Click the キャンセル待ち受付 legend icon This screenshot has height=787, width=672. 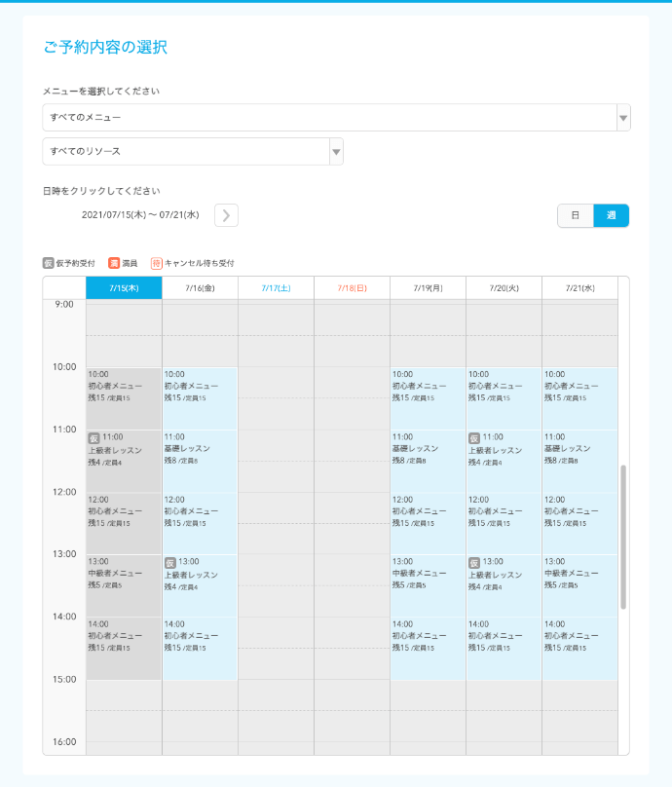157,263
